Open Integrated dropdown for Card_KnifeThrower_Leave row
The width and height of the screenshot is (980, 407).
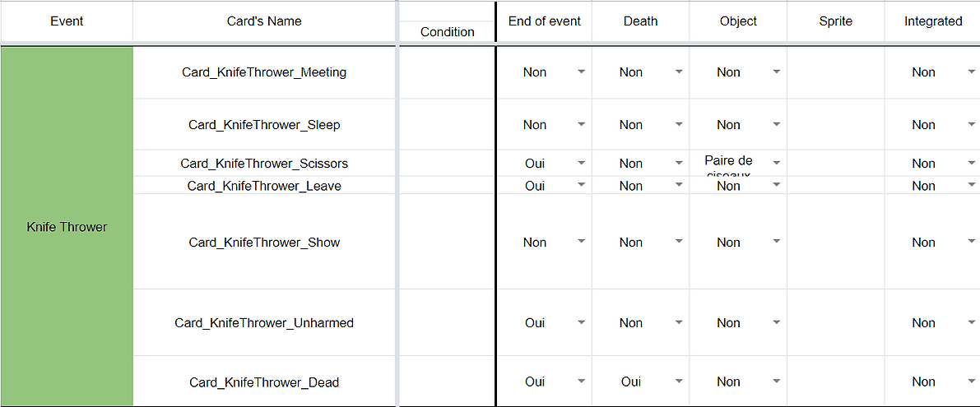[x=971, y=185]
